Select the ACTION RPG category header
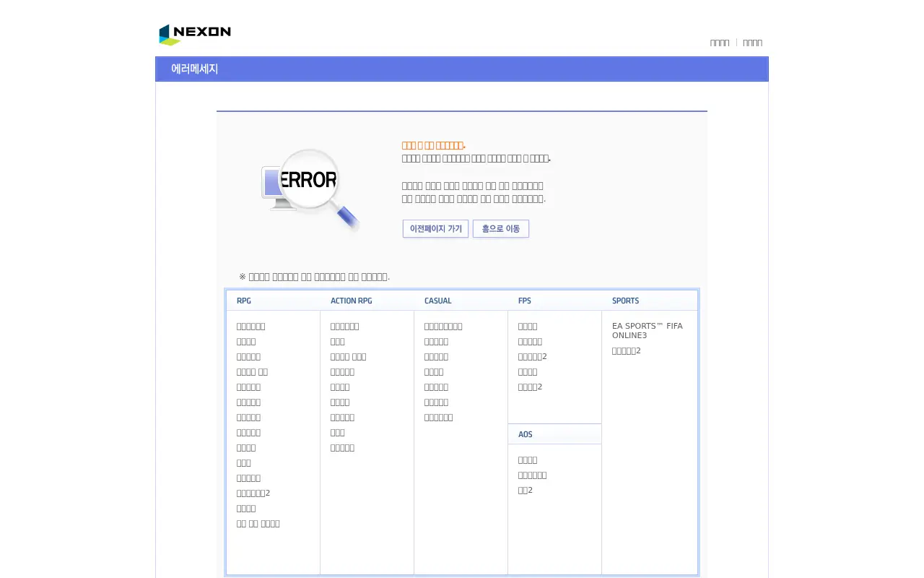The width and height of the screenshot is (924, 578). (352, 301)
